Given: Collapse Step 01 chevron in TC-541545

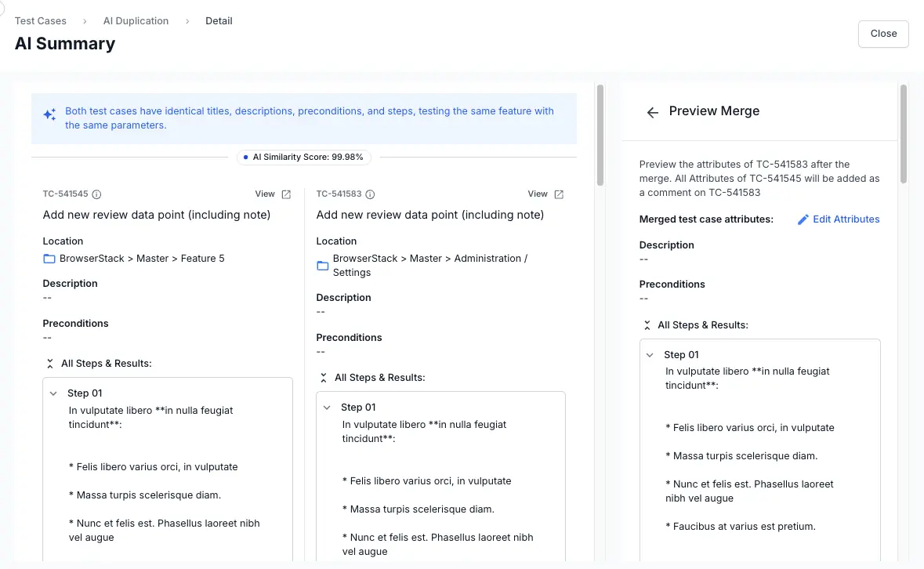Looking at the screenshot, I should [x=53, y=393].
